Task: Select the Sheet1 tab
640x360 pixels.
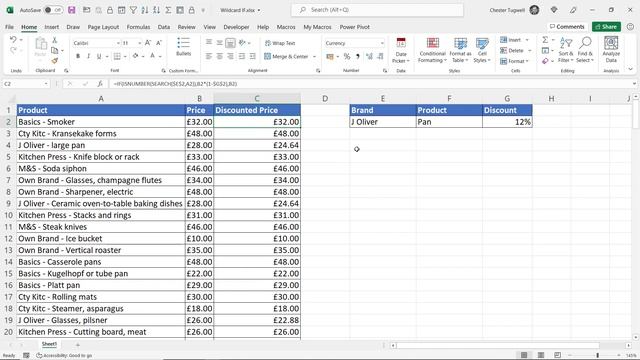Action: click(x=49, y=344)
